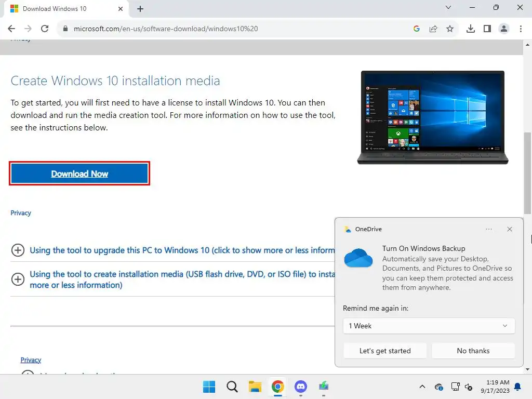Click the 'No thanks' button
Screen dimensions: 532x399
(473, 351)
